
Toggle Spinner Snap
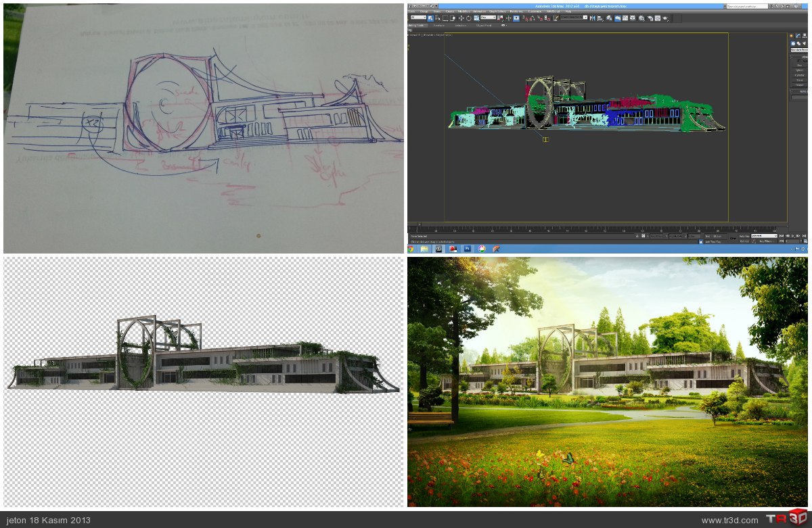[547, 18]
